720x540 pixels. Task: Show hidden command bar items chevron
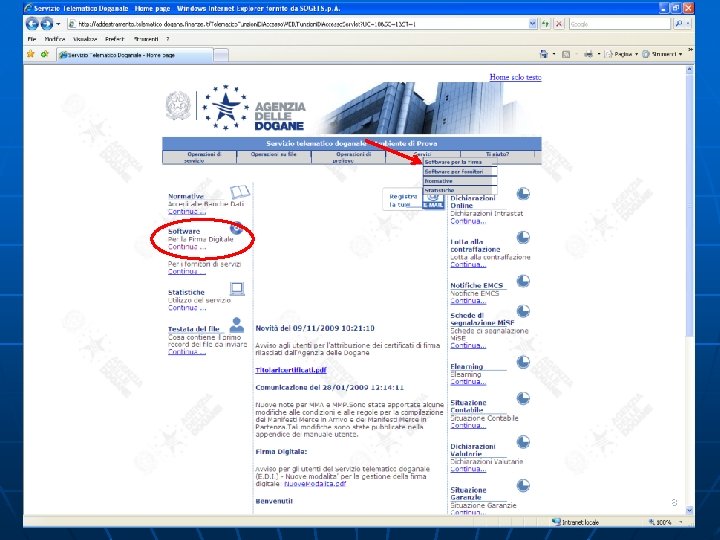pos(690,50)
